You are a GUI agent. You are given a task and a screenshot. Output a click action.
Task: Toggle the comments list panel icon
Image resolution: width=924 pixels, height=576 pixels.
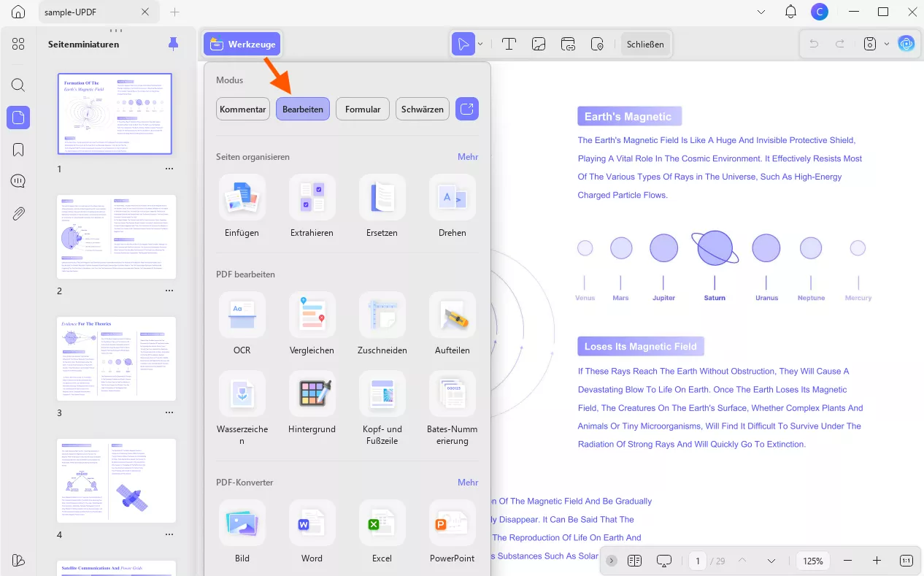pyautogui.click(x=18, y=182)
